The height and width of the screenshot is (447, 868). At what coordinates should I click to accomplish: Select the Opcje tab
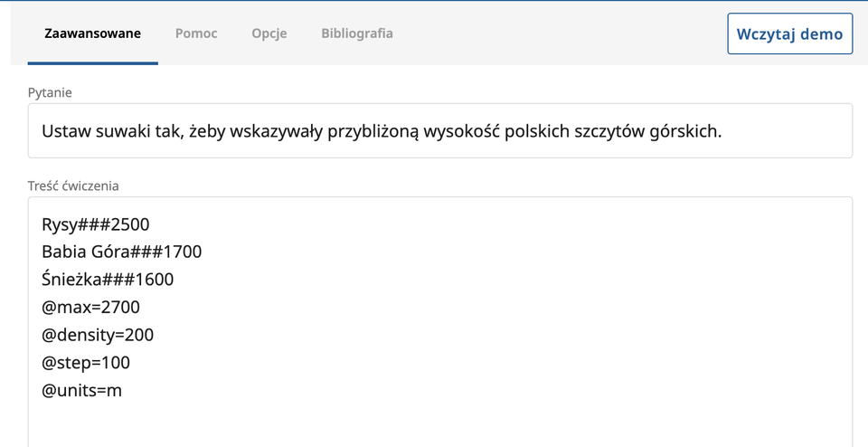point(269,33)
